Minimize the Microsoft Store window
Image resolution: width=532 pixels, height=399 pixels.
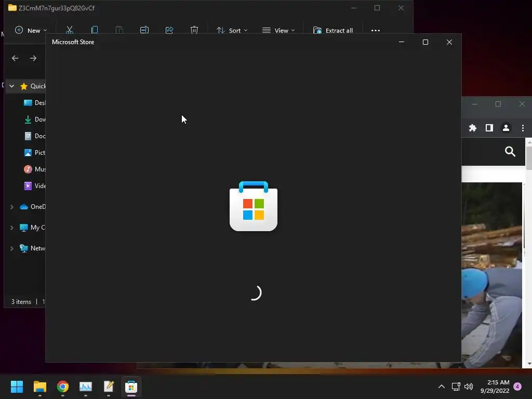pyautogui.click(x=402, y=42)
